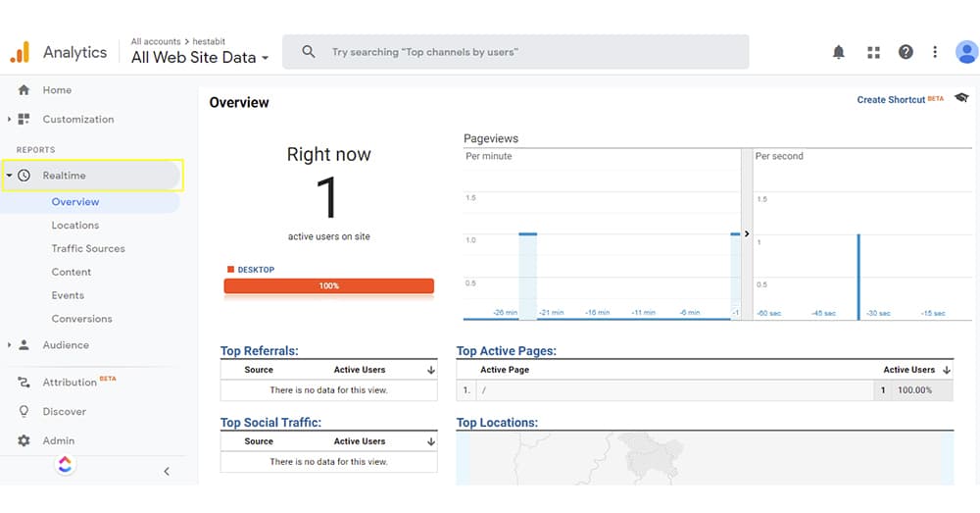
Task: Open the All Web Site Data dropdown
Action: pos(200,58)
